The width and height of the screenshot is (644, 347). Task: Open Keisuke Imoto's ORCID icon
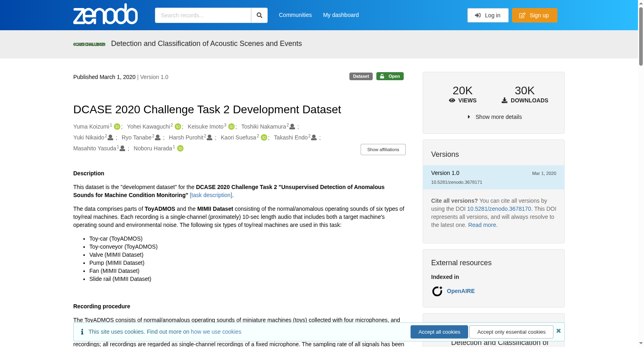(231, 127)
